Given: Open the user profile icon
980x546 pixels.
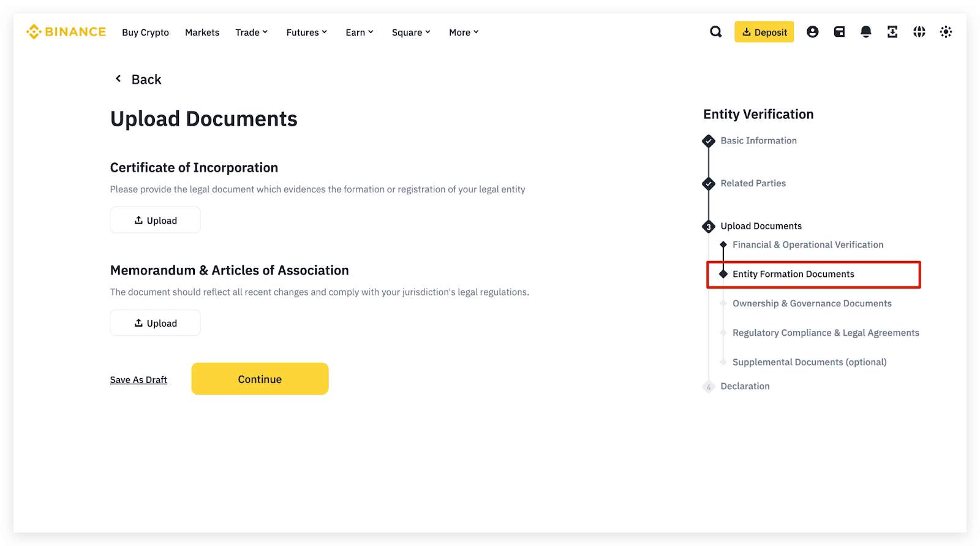Looking at the screenshot, I should pyautogui.click(x=812, y=32).
